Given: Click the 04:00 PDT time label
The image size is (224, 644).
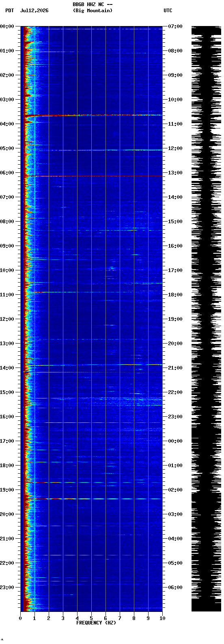Looking at the screenshot, I should pyautogui.click(x=7, y=124).
